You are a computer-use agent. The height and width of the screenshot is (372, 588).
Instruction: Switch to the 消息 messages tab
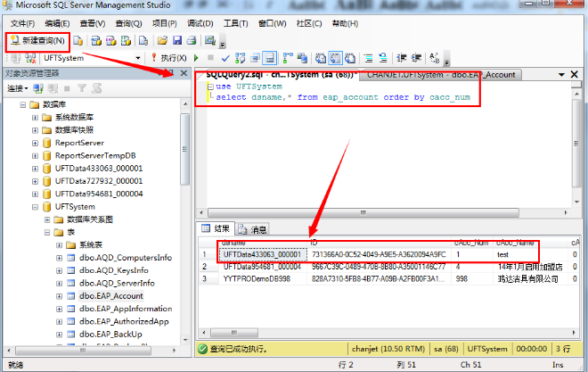pos(253,229)
